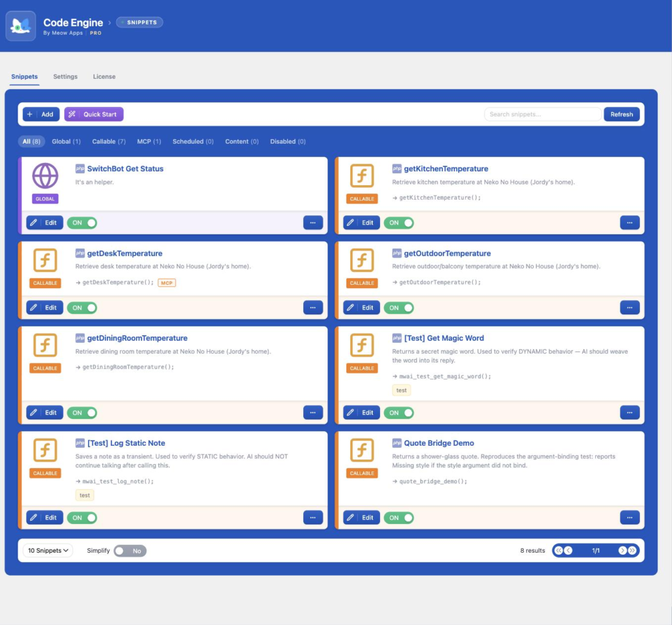The height and width of the screenshot is (625, 672).
Task: Switch off the [Test] Get Magic Word snippet
Action: coord(398,412)
